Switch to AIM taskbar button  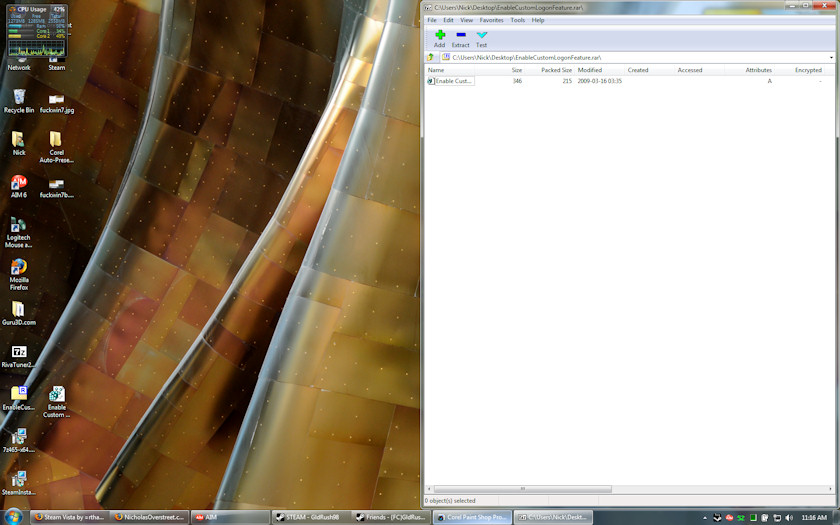pos(230,518)
